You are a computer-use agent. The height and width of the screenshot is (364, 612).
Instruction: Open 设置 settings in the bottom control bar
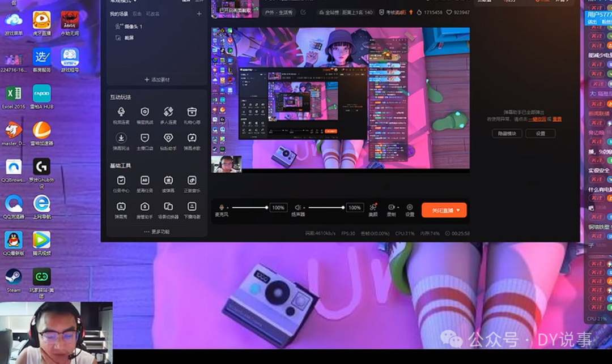coord(410,209)
